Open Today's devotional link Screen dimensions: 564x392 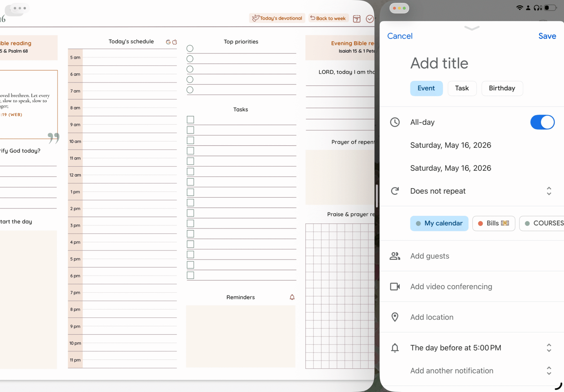pos(277,18)
